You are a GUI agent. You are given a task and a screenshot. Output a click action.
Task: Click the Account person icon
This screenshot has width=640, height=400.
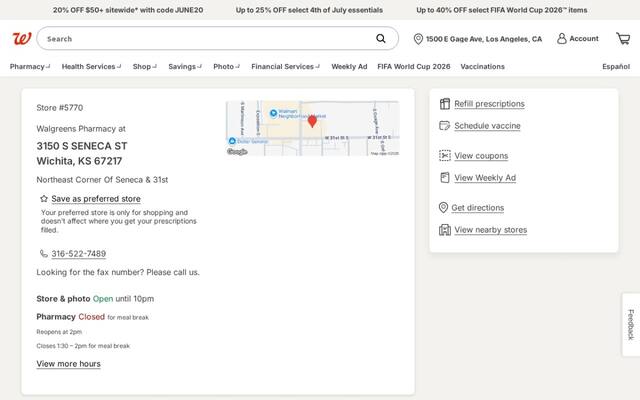point(562,39)
